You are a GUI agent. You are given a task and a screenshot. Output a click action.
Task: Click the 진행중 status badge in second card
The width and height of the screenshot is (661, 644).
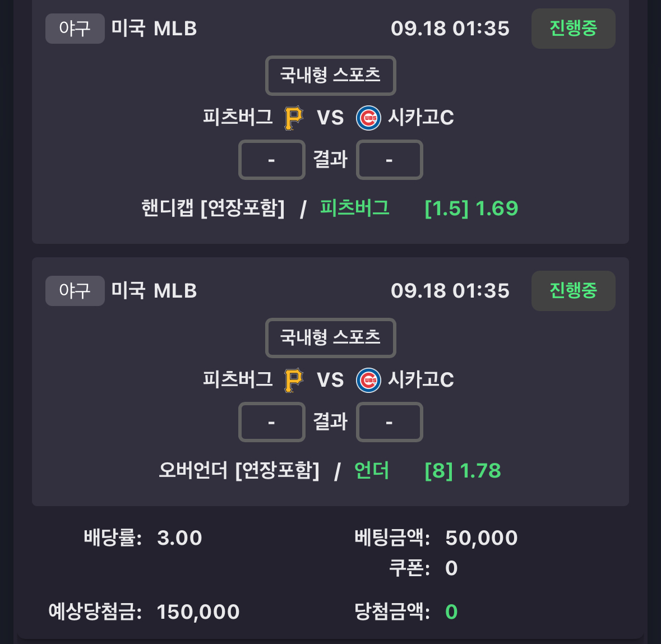point(574,291)
